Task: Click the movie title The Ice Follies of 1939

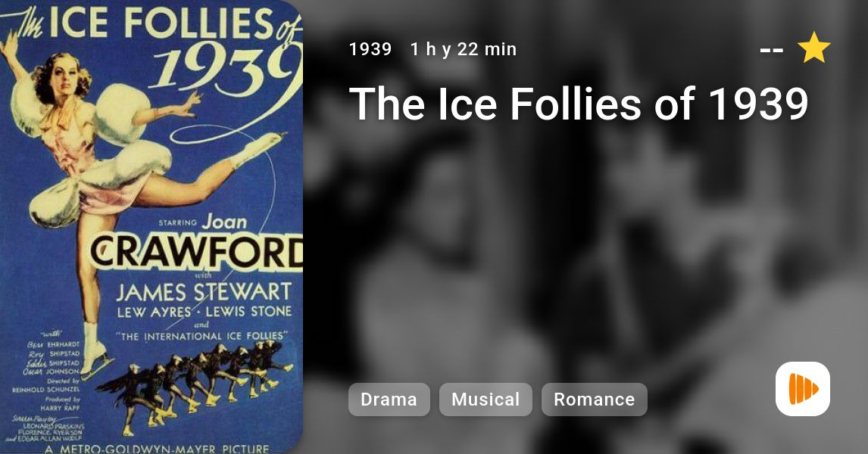Action: click(579, 104)
